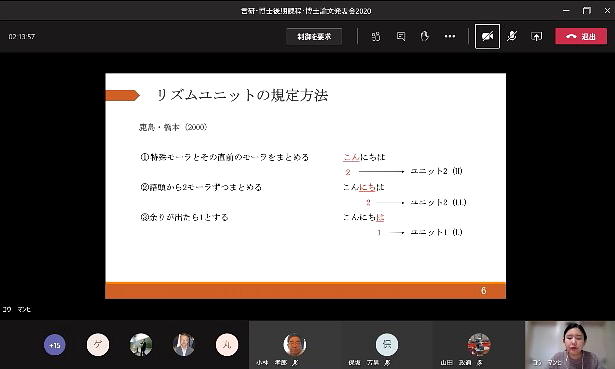Open the meeting chat panel

(x=400, y=37)
